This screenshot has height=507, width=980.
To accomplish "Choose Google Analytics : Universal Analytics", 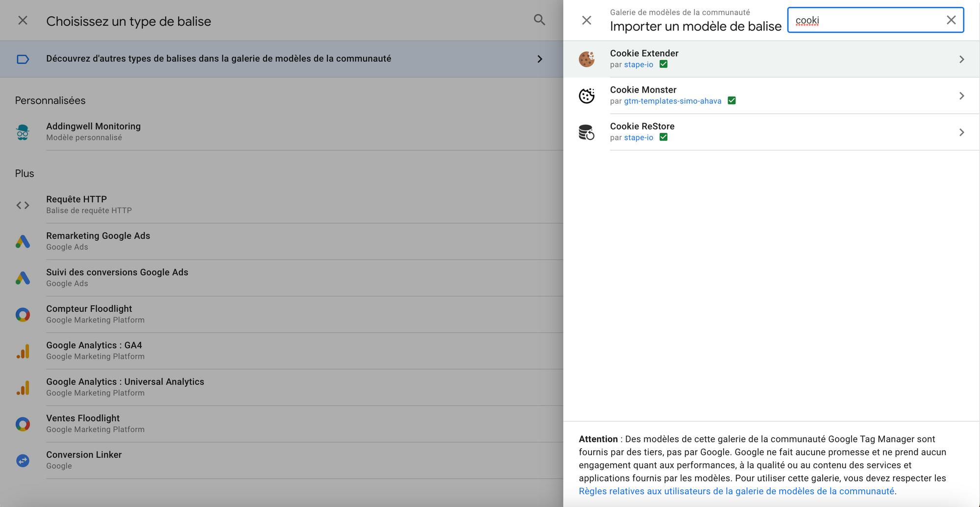I will pos(281,387).
